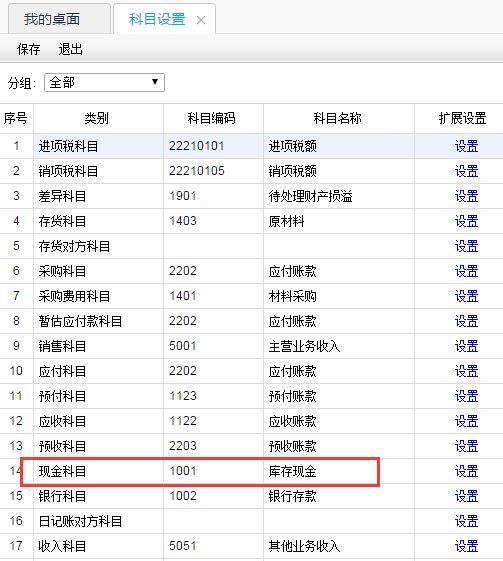Viewport: 503px width, 561px height.
Task: Click code cell 1901
Action: click(x=213, y=196)
